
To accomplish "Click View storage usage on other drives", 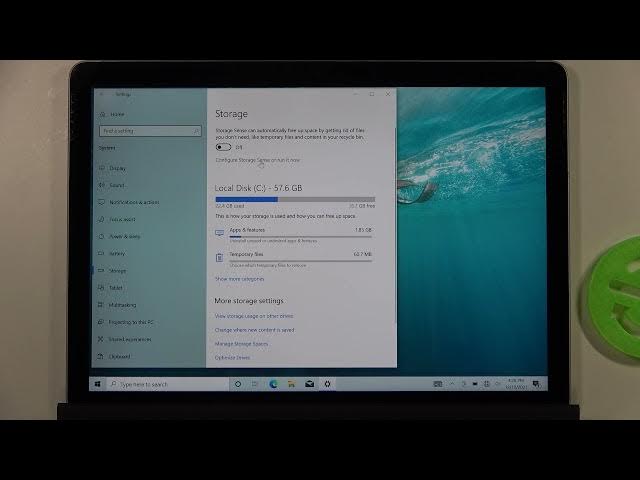I will (253, 316).
